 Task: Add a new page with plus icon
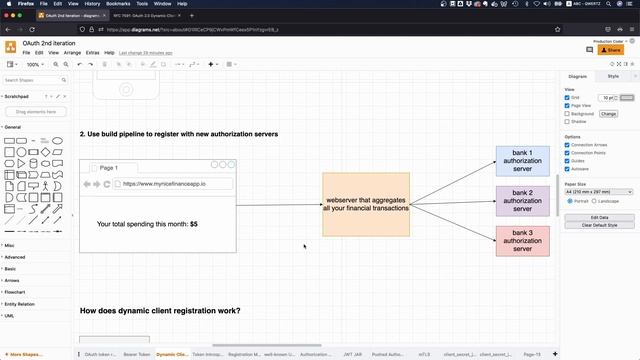pyautogui.click(x=555, y=354)
